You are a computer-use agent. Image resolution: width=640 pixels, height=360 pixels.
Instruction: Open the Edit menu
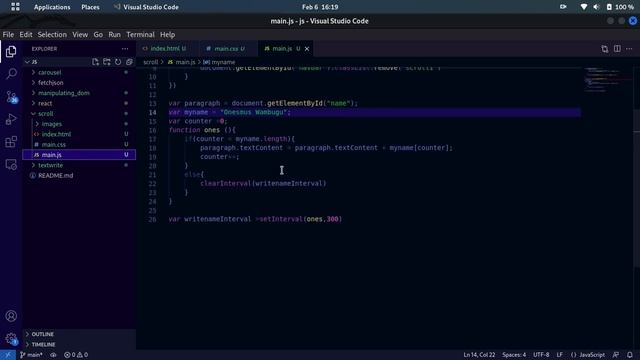point(26,35)
